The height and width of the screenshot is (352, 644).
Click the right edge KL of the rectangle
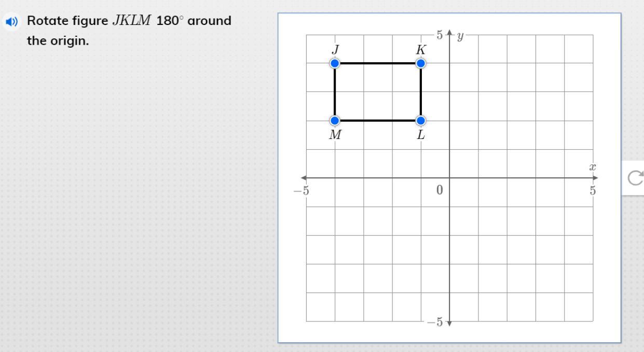(x=421, y=92)
